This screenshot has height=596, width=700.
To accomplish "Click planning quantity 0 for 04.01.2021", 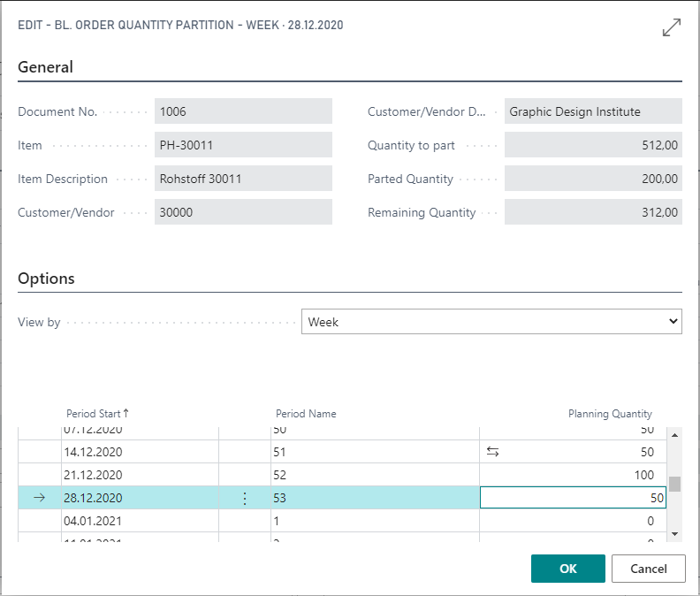I will coord(573,521).
